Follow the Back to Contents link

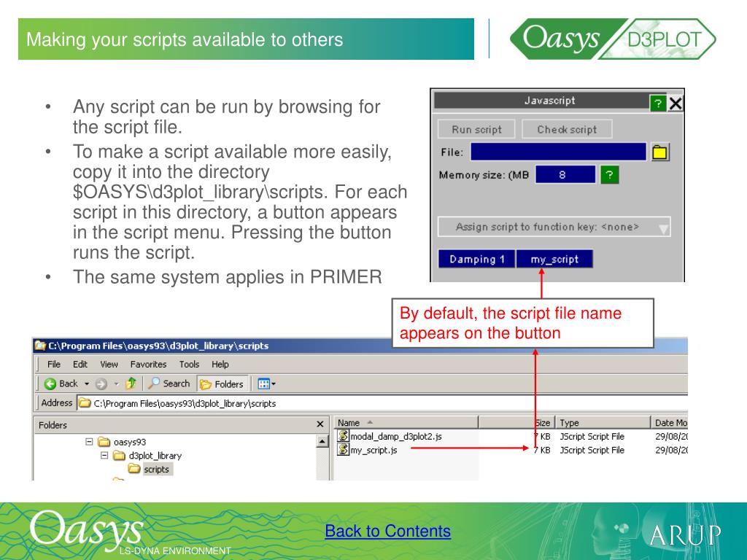[388, 531]
